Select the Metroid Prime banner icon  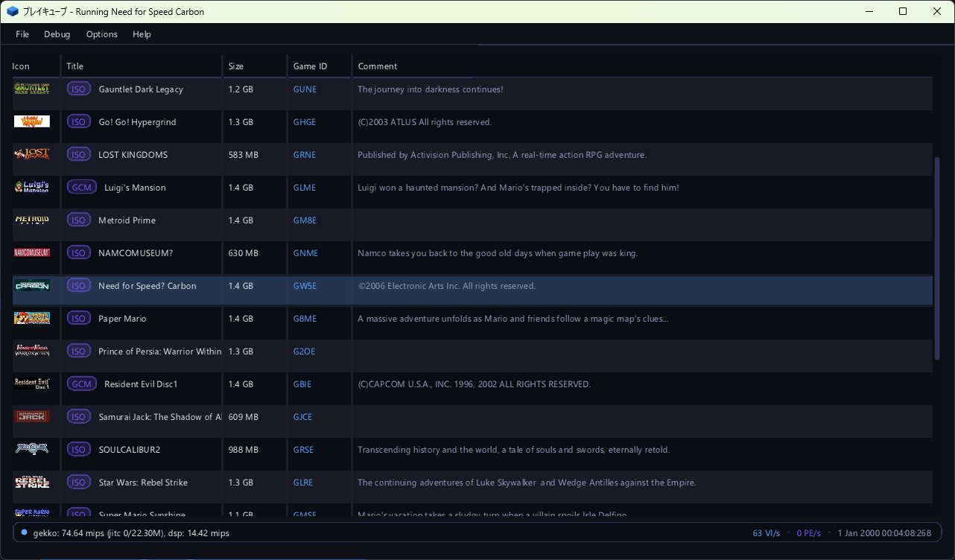pyautogui.click(x=32, y=220)
